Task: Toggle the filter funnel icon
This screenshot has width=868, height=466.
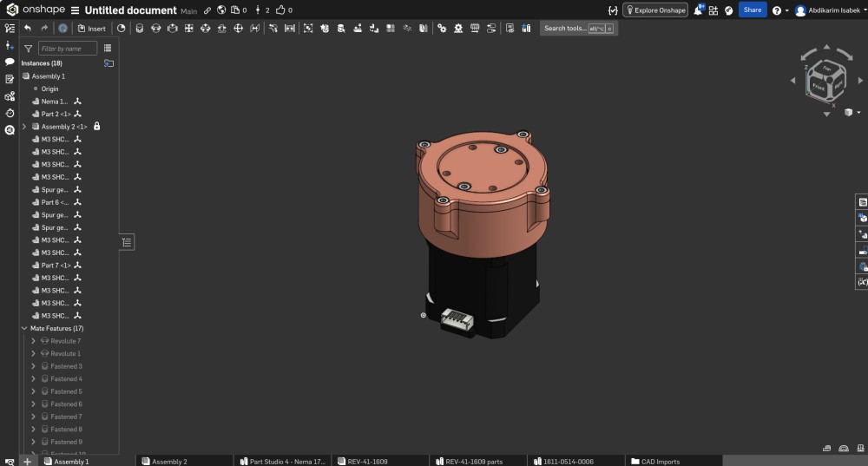Action: pyautogui.click(x=29, y=49)
